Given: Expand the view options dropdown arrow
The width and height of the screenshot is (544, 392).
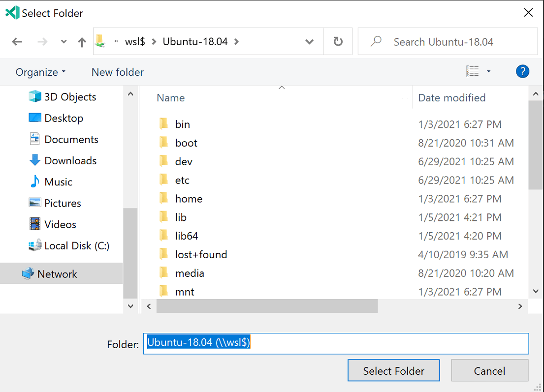Looking at the screenshot, I should 489,72.
